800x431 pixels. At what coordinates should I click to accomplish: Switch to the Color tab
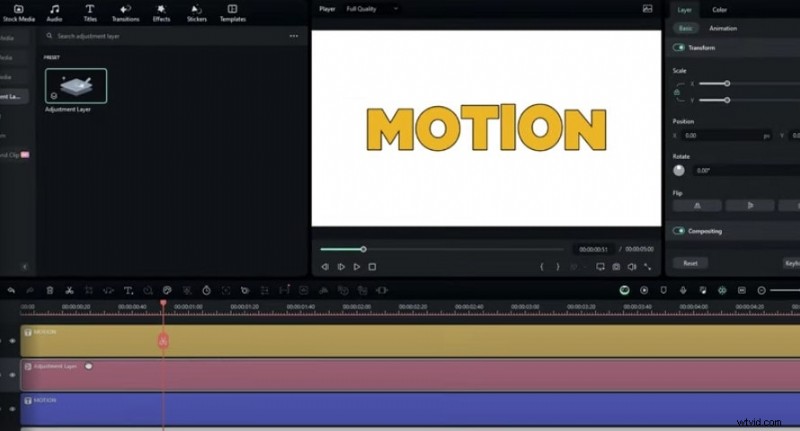point(719,10)
